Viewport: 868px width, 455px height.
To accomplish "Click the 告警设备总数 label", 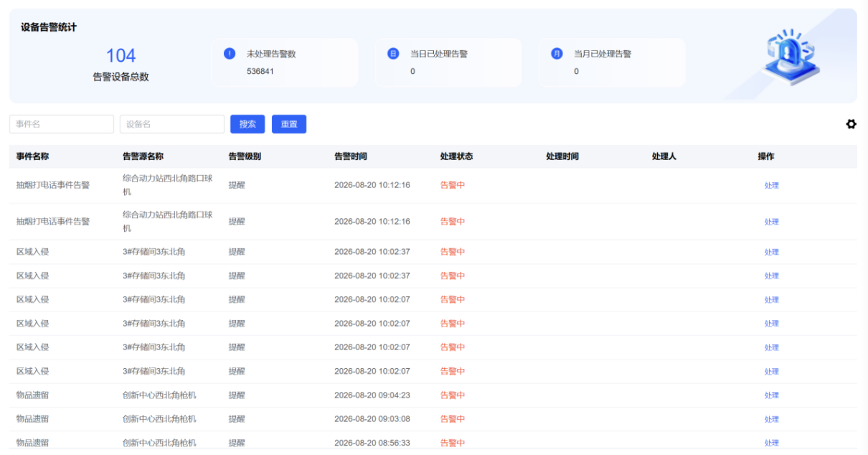I will coord(121,77).
